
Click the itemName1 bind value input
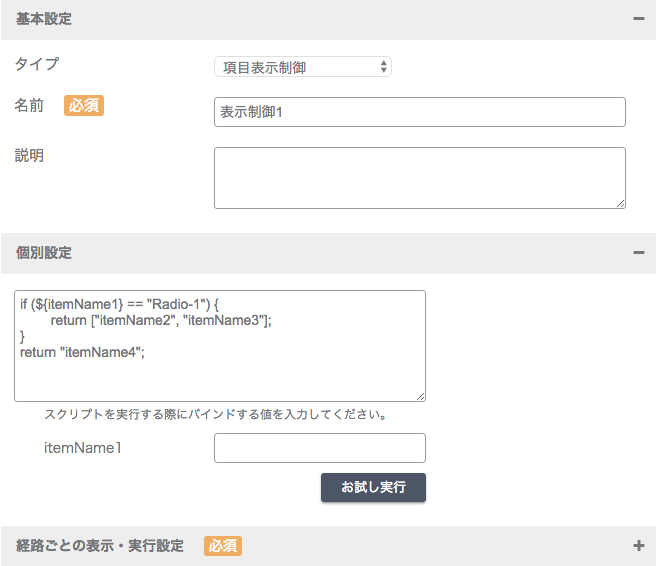(x=320, y=448)
